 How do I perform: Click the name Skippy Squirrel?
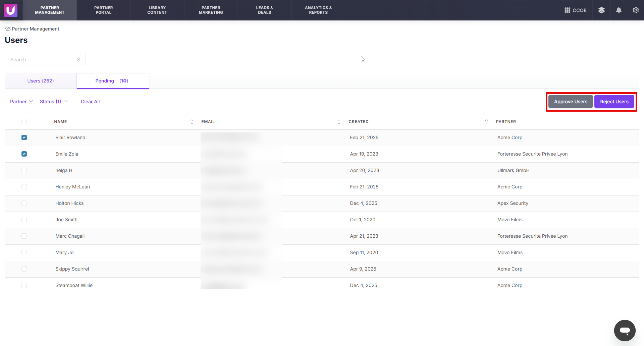click(72, 269)
